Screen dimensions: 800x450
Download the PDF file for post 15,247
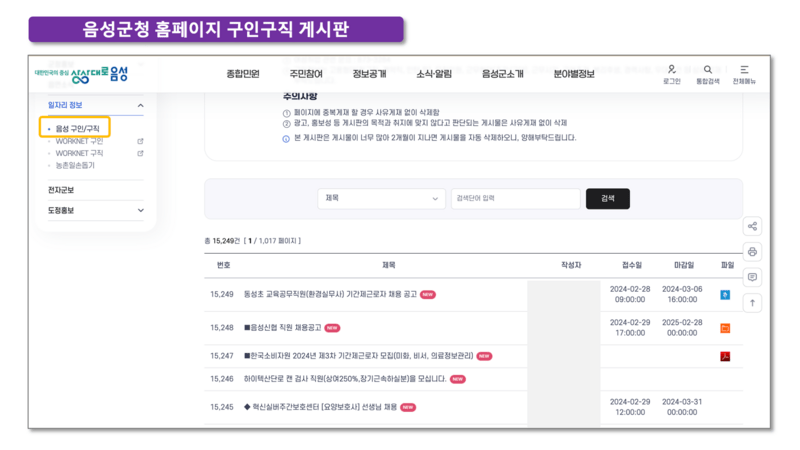[x=725, y=356]
